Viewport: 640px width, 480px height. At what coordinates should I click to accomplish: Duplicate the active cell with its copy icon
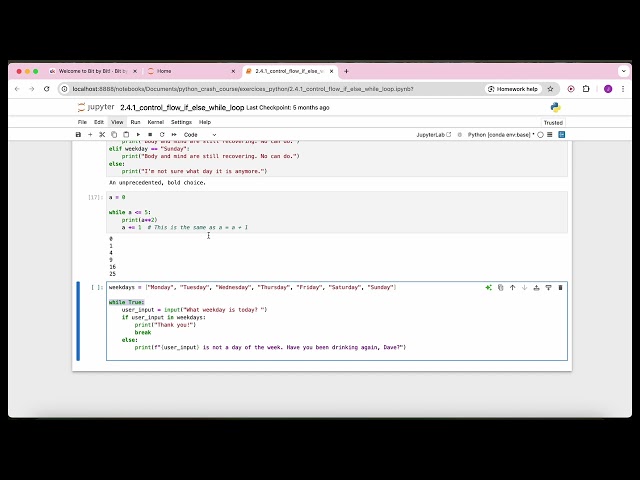500,288
